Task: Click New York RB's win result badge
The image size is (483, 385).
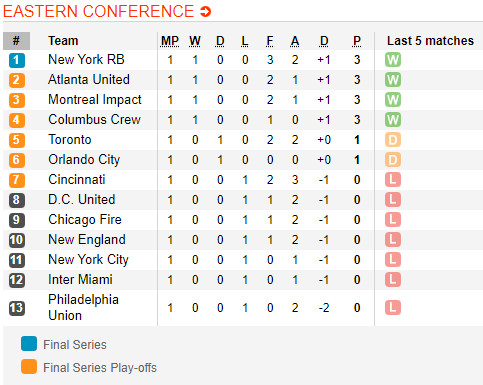Action: pos(393,60)
